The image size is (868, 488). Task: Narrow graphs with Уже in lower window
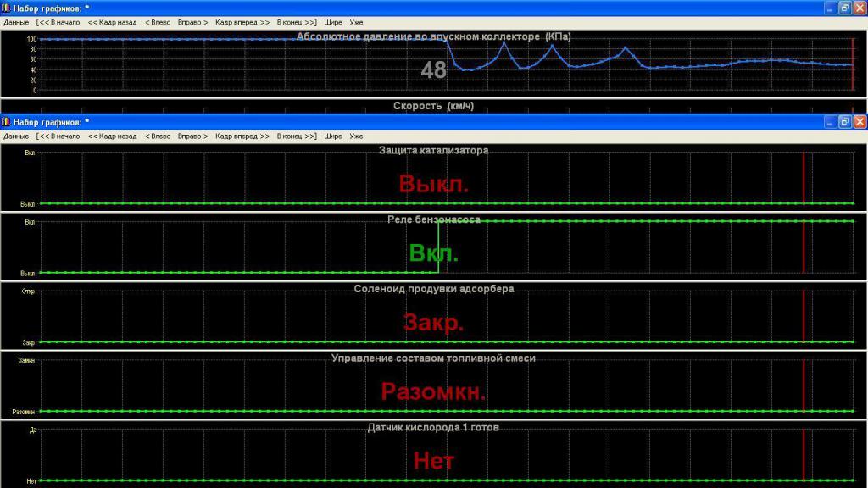pyautogui.click(x=356, y=136)
